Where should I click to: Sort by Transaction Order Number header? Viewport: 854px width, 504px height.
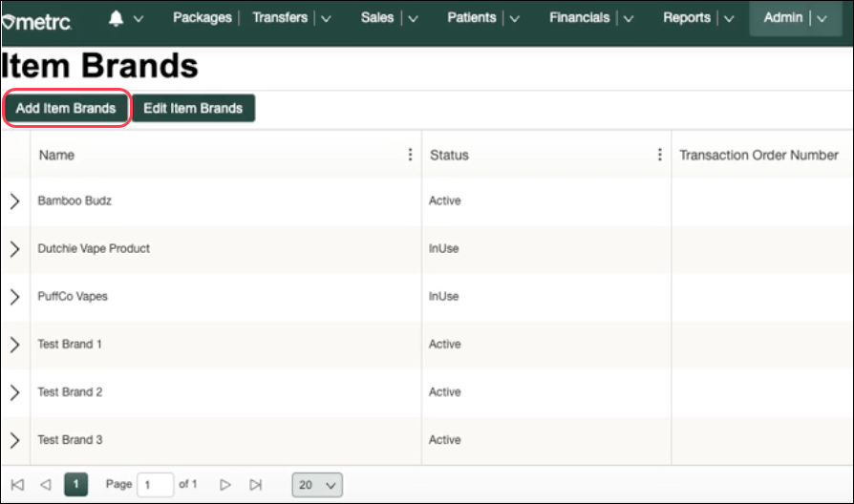[x=758, y=156]
